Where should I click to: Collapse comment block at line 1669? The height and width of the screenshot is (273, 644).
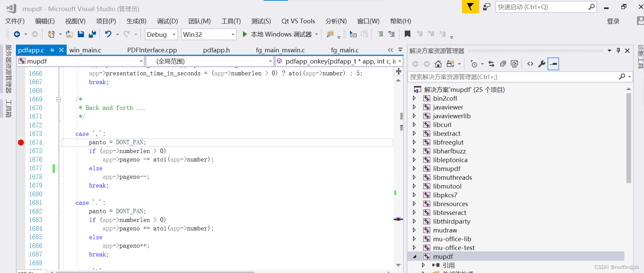(x=59, y=99)
